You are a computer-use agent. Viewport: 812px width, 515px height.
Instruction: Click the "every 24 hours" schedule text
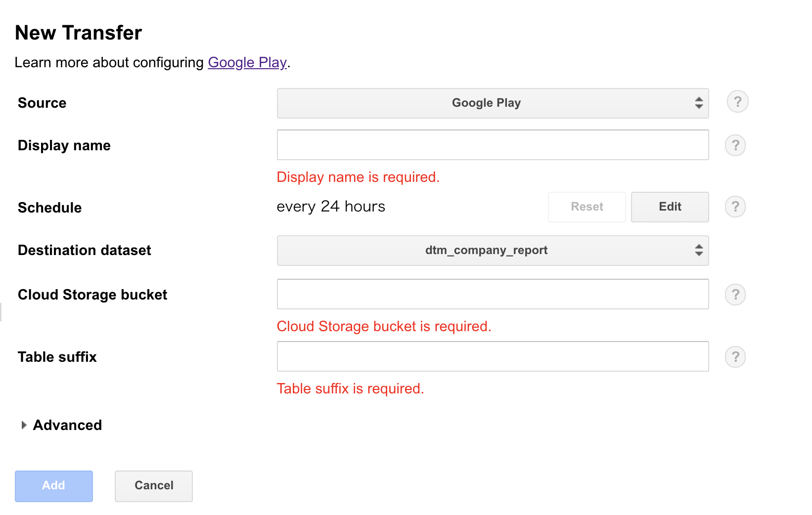coord(331,207)
